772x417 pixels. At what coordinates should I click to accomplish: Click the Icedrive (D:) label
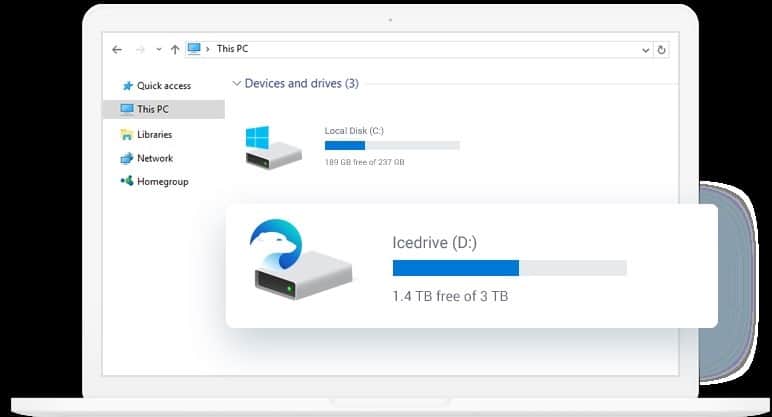pos(434,242)
